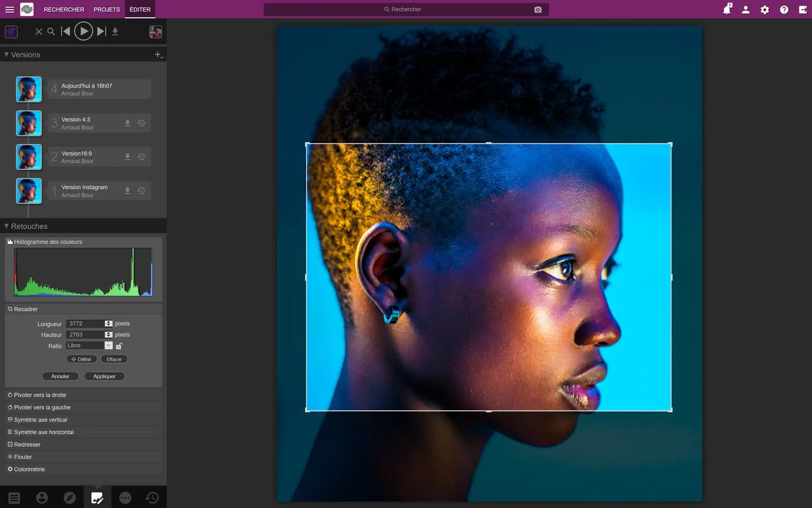Screen dimensions: 812x508
Task: Open the settings gear
Action: click(765, 10)
